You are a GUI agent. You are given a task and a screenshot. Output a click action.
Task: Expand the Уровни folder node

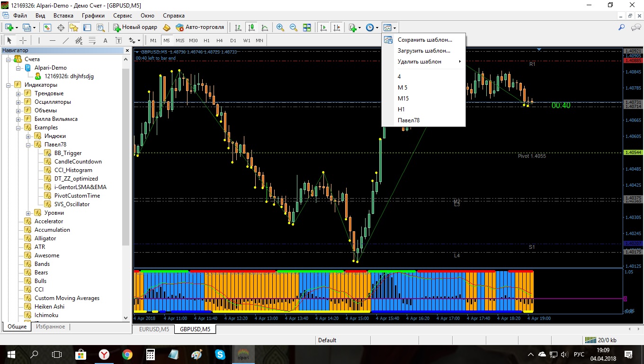point(28,213)
